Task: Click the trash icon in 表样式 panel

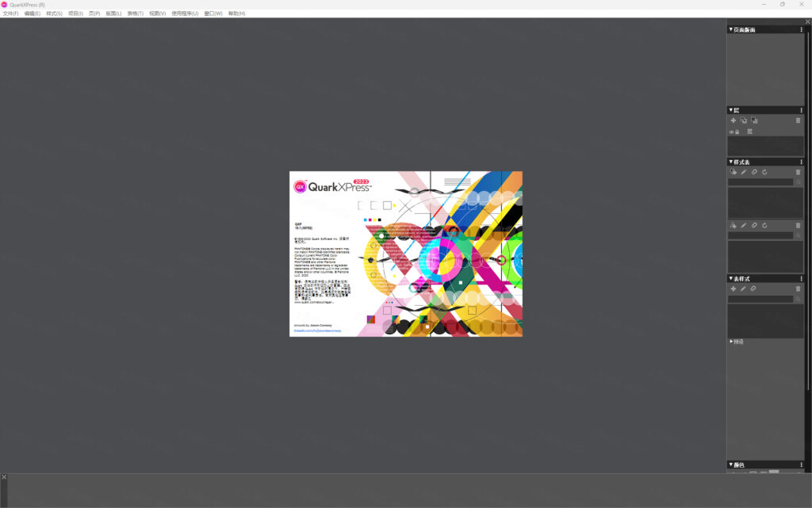Action: coord(798,288)
